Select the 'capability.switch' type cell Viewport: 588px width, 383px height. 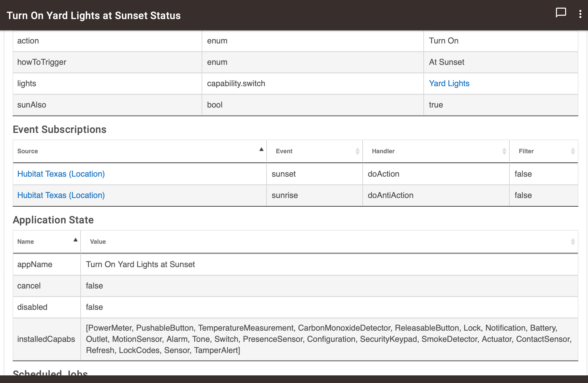[x=313, y=83]
